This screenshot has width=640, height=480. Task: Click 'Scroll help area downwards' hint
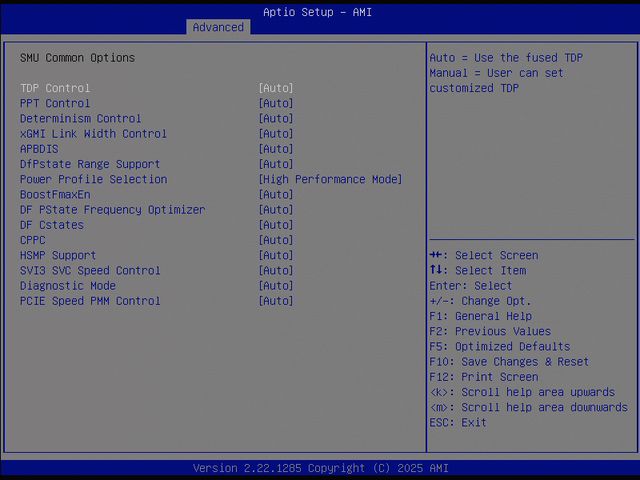coord(529,407)
